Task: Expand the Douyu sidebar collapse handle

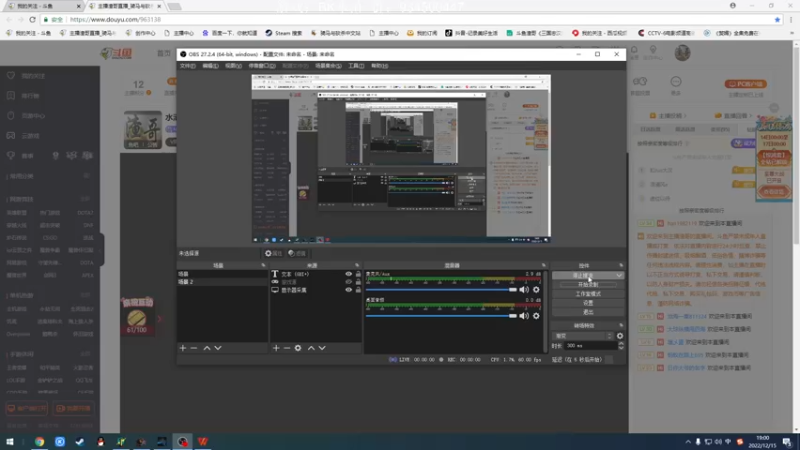Action: [102, 249]
